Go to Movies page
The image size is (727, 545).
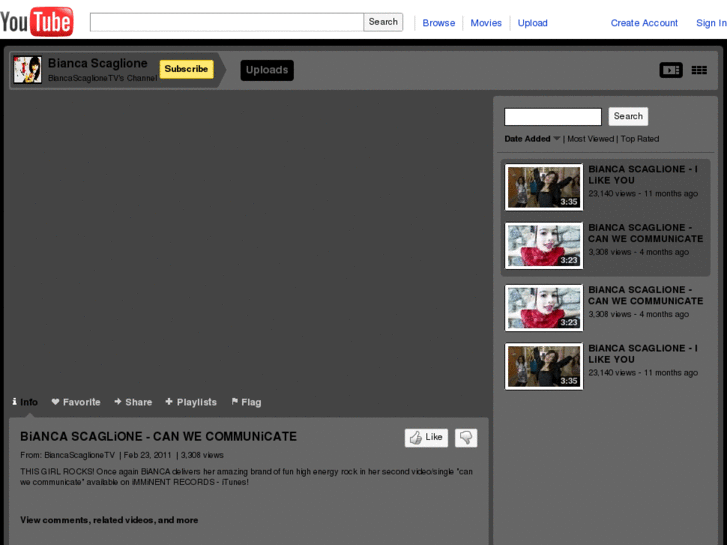[486, 23]
